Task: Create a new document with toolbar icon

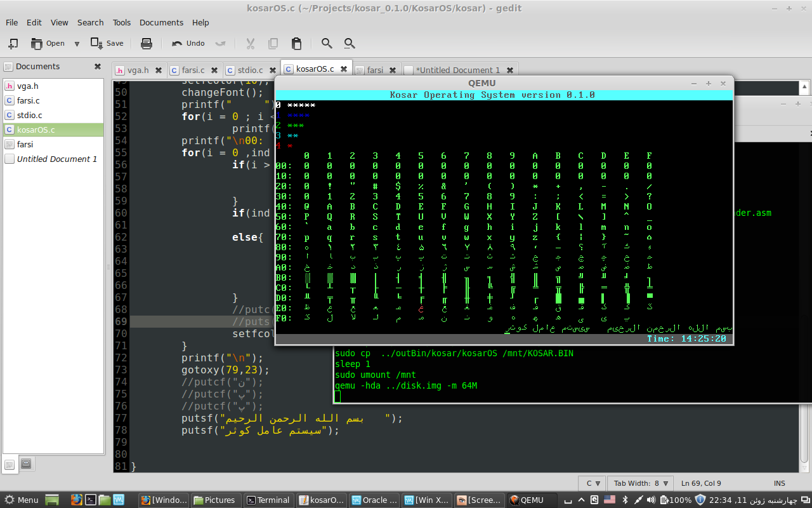Action: point(13,44)
